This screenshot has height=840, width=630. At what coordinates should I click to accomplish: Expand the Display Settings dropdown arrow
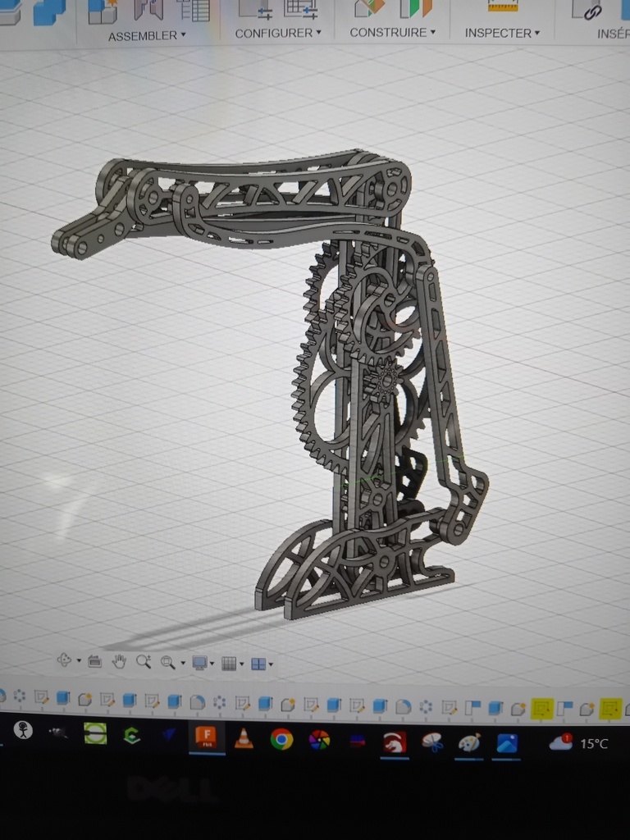(x=212, y=664)
